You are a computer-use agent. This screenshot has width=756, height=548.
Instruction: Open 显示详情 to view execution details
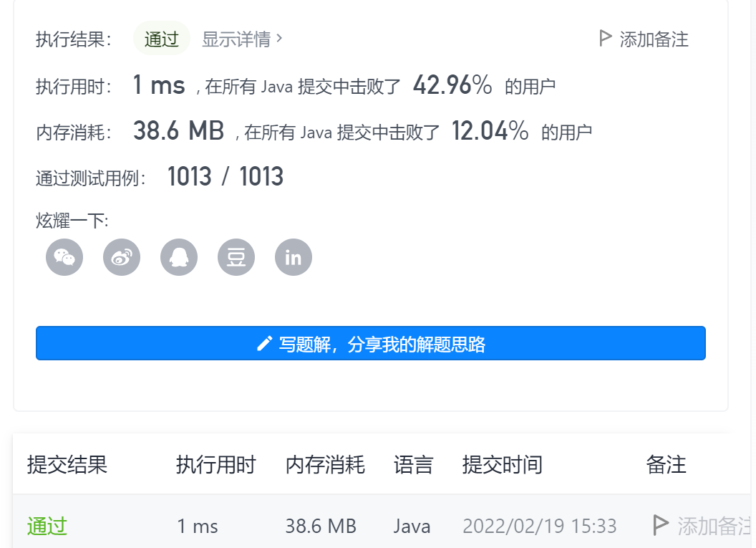[x=237, y=39]
